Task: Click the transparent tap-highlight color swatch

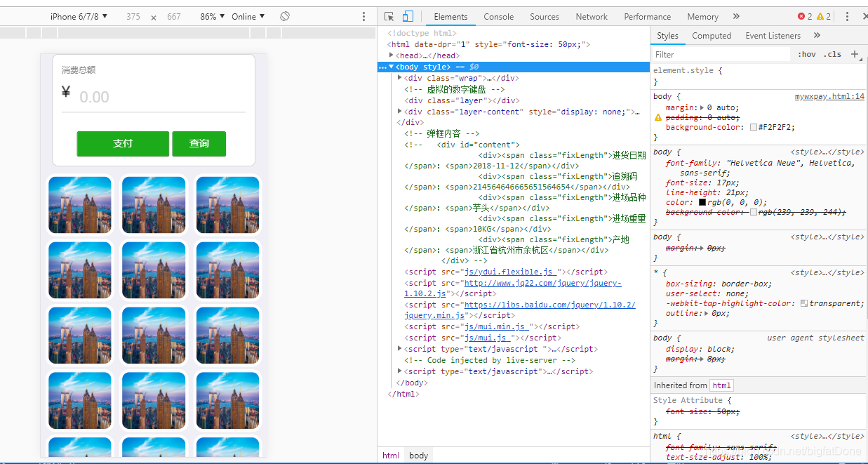Action: coord(804,303)
